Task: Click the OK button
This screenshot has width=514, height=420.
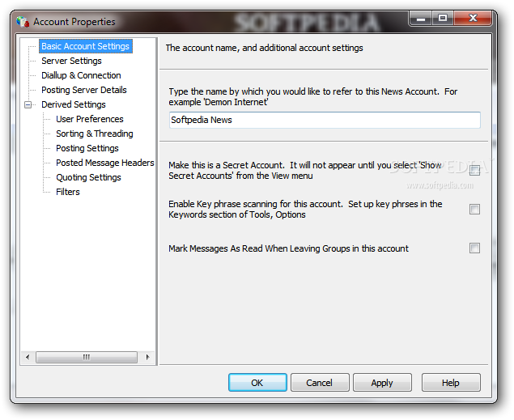Action: (257, 382)
